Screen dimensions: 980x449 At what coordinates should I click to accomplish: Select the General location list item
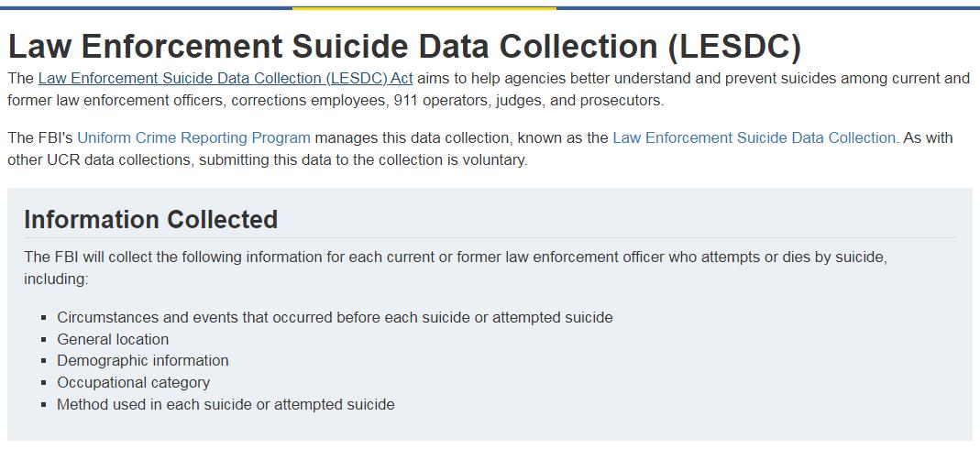click(113, 339)
